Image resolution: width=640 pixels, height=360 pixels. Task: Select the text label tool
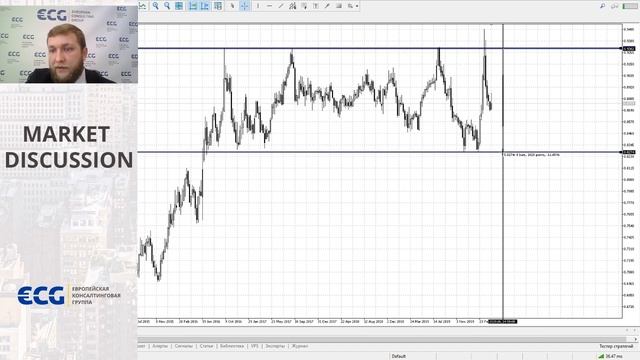[316, 6]
